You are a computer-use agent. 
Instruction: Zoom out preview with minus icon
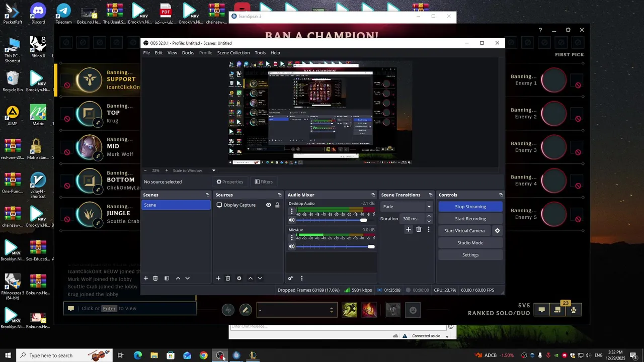tap(145, 170)
